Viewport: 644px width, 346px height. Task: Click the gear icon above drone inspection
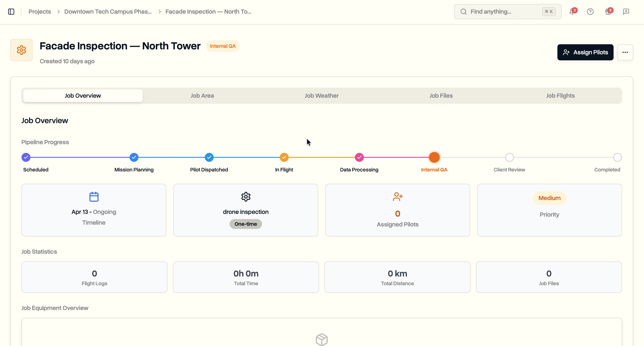click(245, 196)
